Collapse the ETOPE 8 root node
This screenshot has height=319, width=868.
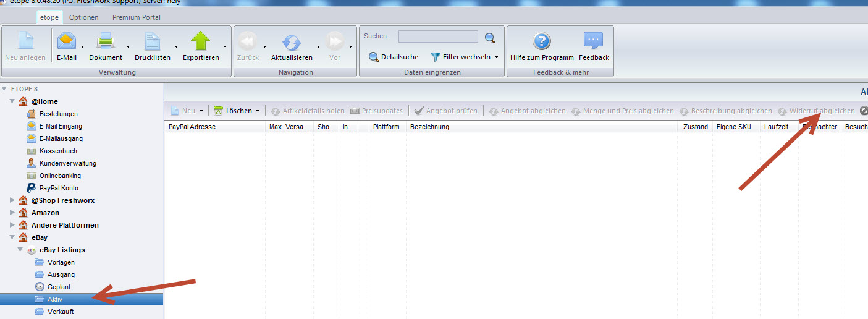(x=5, y=89)
